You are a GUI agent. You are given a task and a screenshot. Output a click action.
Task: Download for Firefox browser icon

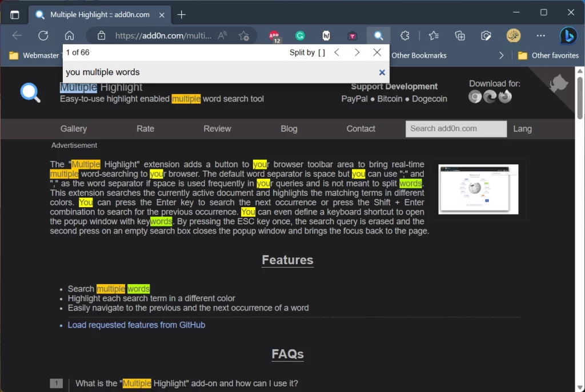point(505,97)
